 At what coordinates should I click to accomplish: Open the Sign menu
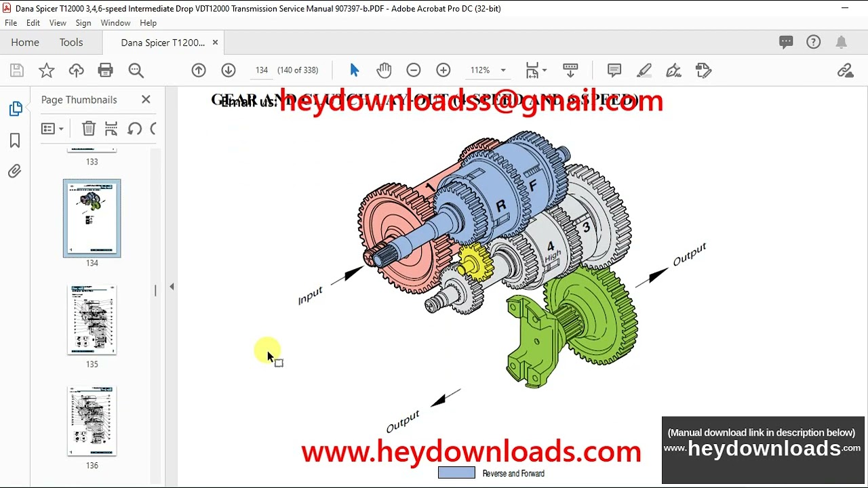[x=83, y=22]
